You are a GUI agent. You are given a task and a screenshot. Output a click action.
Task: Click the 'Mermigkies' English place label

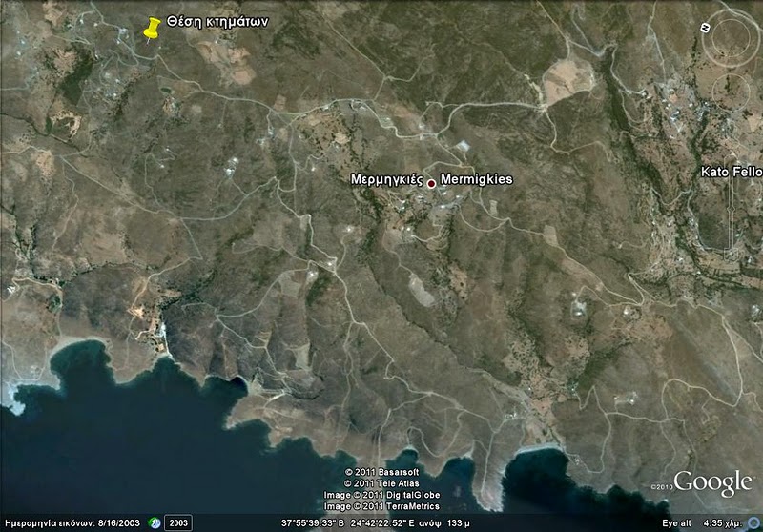pyautogui.click(x=477, y=180)
